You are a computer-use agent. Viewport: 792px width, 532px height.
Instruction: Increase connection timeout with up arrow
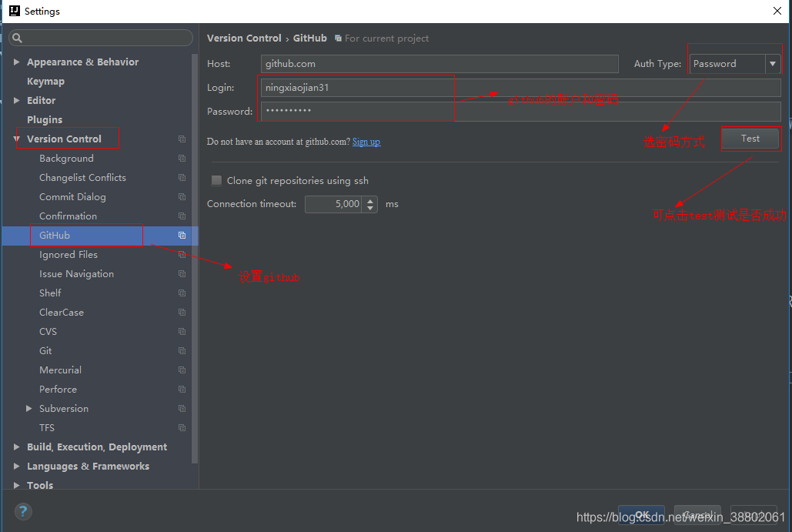[x=370, y=200]
